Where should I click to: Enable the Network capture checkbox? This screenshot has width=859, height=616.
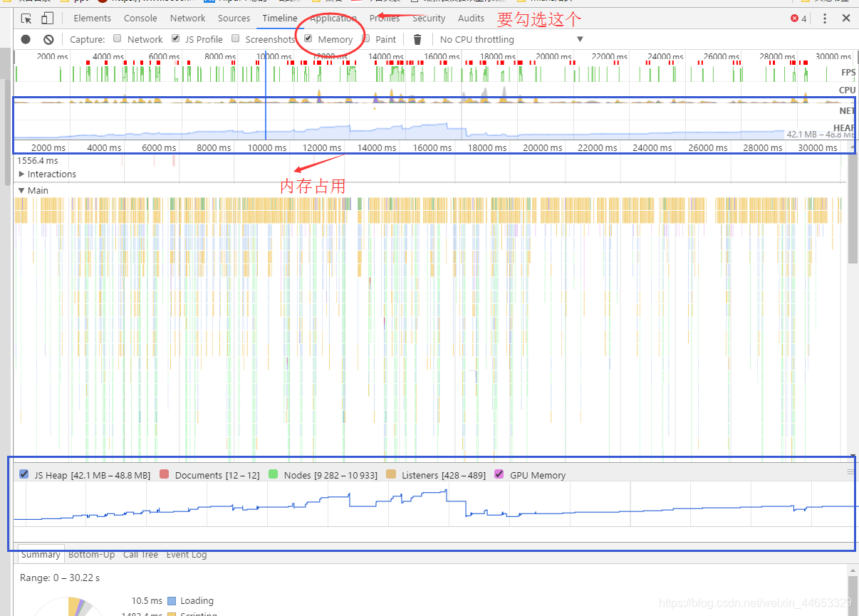coord(118,38)
